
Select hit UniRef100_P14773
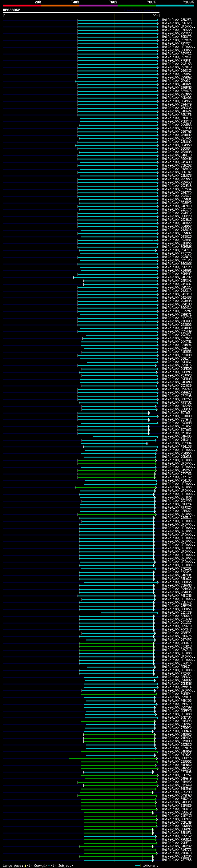point(177,850)
